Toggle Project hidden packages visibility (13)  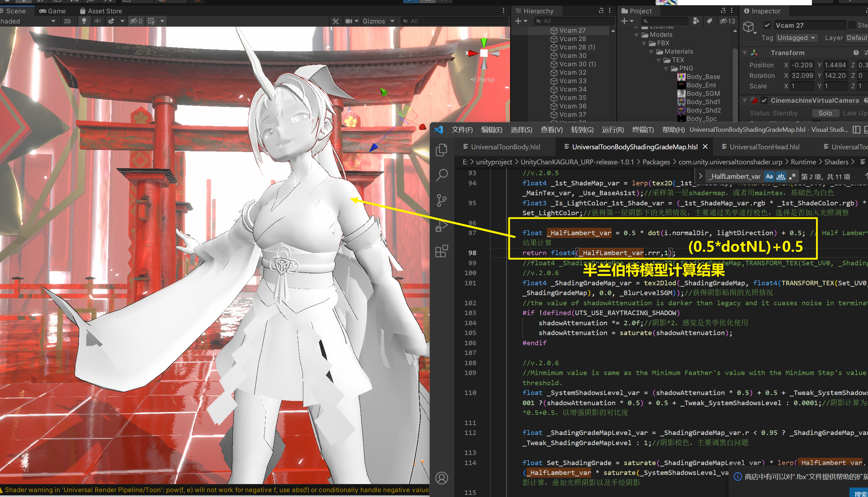pos(727,21)
